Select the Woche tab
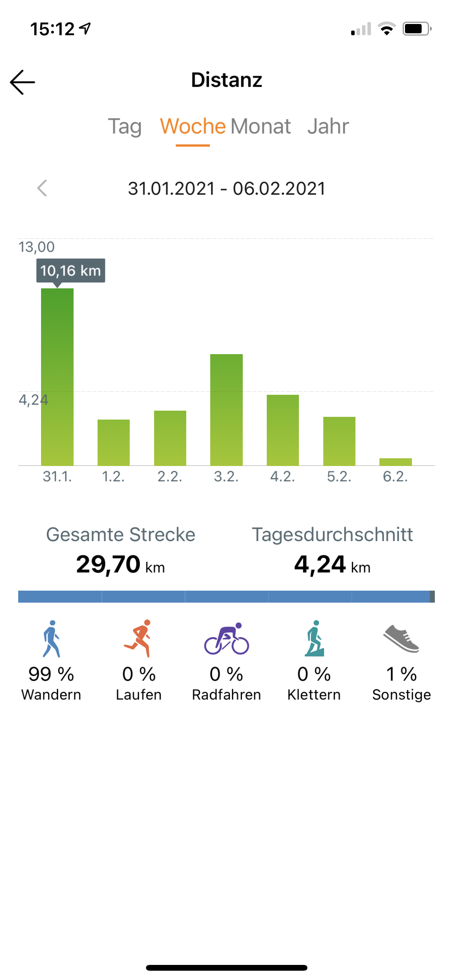This screenshot has height=980, width=453. (x=193, y=127)
